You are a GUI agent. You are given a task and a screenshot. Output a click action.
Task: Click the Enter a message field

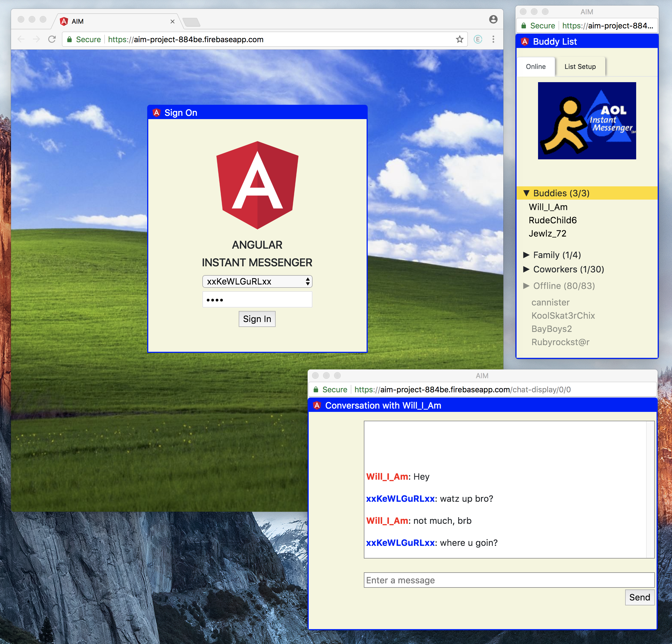click(509, 580)
